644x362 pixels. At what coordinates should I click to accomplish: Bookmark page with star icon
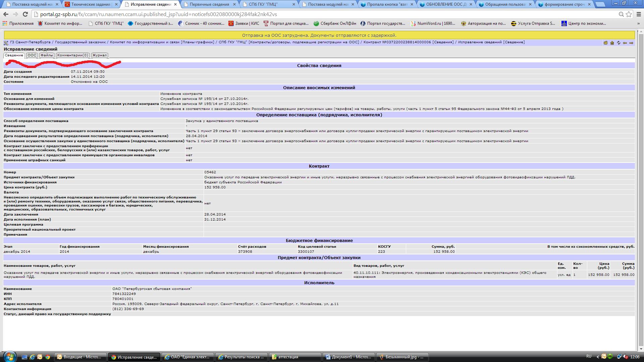coord(629,14)
